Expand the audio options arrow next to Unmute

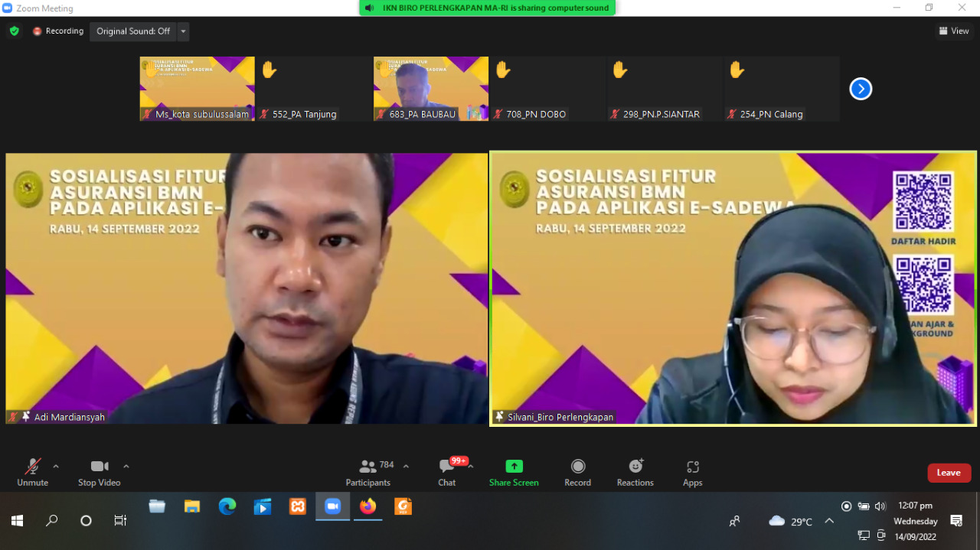click(x=56, y=466)
